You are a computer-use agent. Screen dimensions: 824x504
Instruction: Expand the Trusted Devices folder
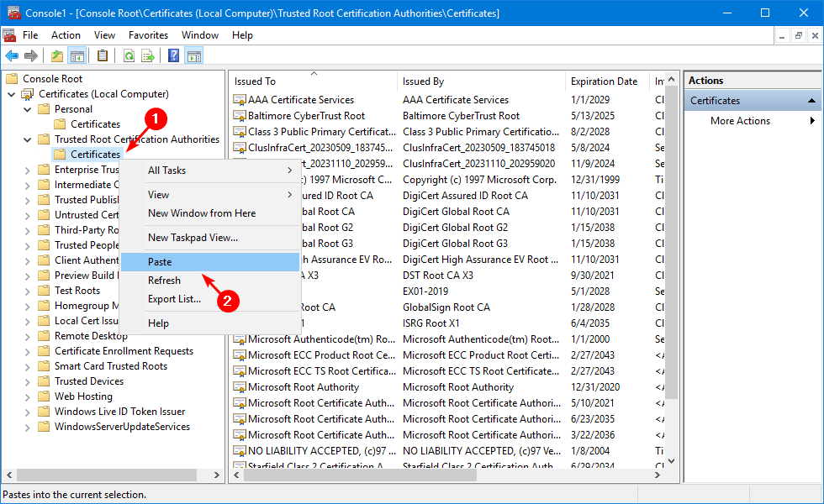[28, 381]
